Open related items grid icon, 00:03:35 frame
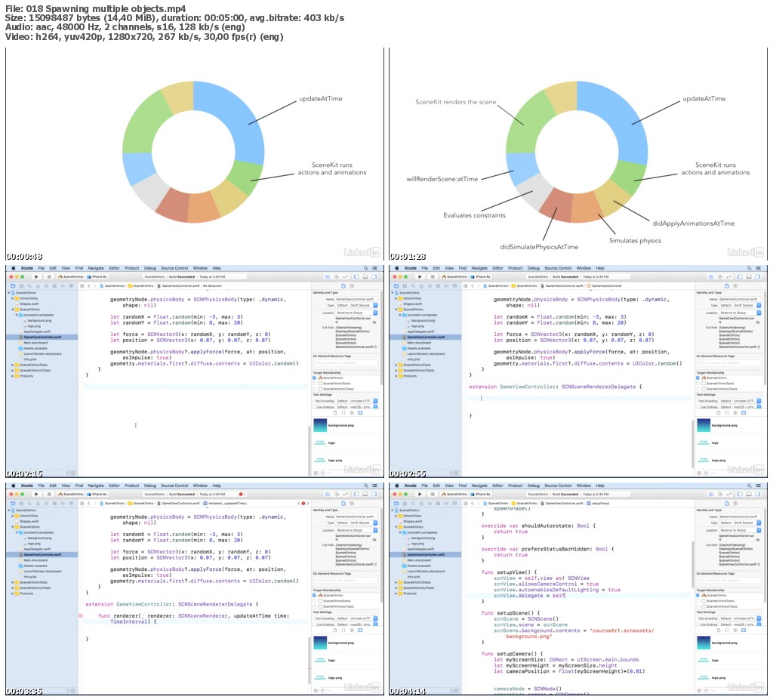The image size is (773, 700). pos(82,503)
